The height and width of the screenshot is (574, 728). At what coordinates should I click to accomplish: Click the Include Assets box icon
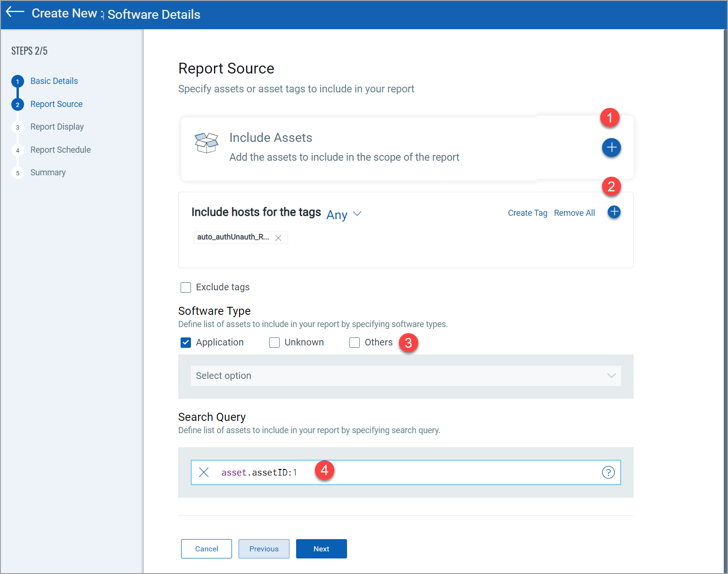pos(207,142)
